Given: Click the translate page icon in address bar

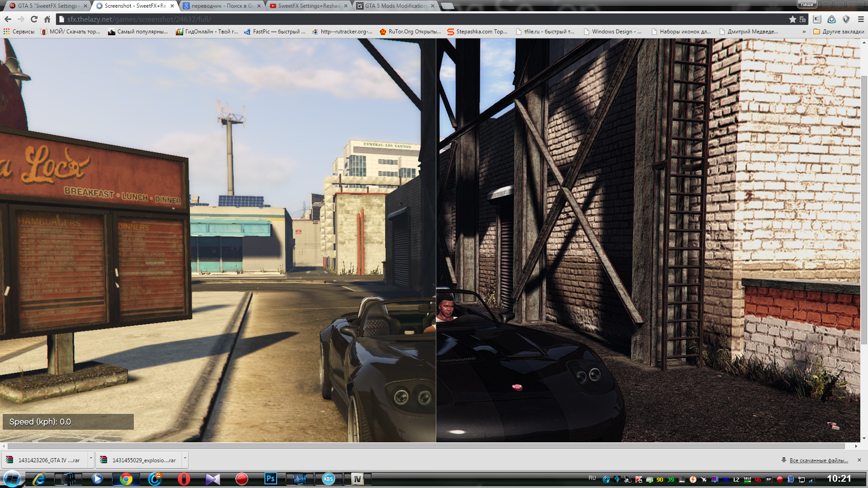Looking at the screenshot, I should coord(802,19).
